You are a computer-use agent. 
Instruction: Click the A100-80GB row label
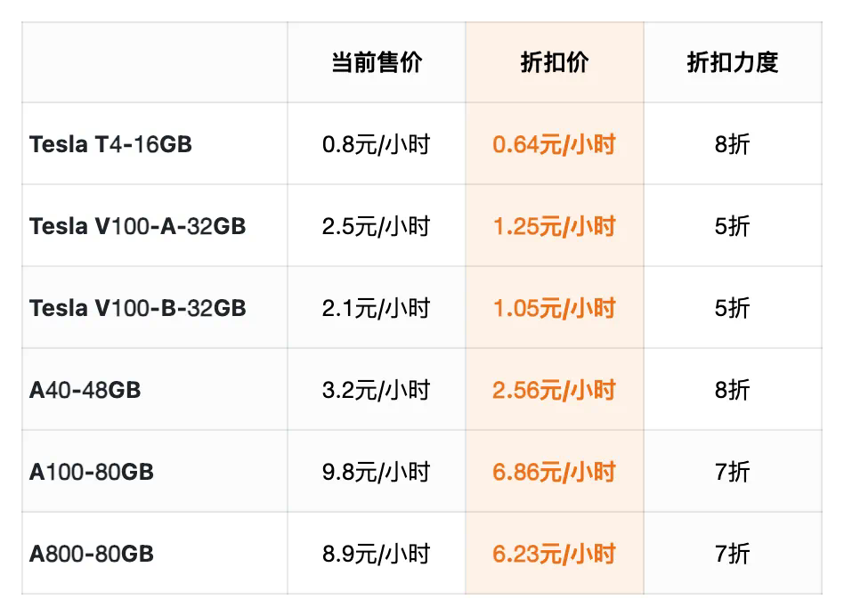(91, 472)
